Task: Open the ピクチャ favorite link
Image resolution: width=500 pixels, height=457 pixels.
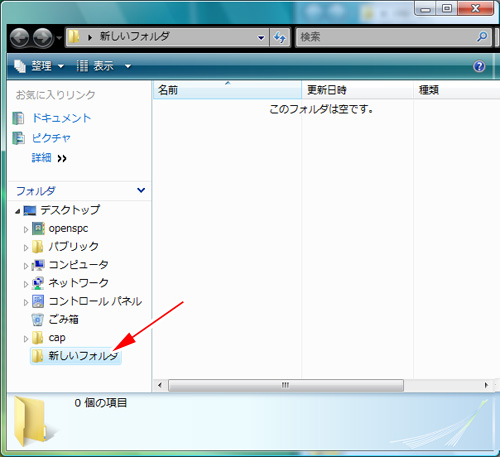Action: [51, 138]
